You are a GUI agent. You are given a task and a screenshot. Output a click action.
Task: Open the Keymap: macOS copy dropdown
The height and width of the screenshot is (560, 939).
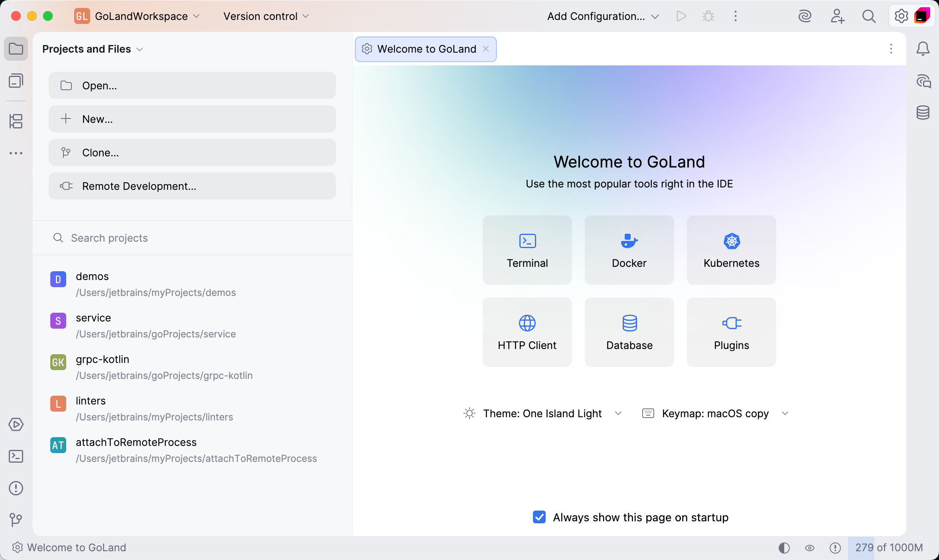click(715, 414)
